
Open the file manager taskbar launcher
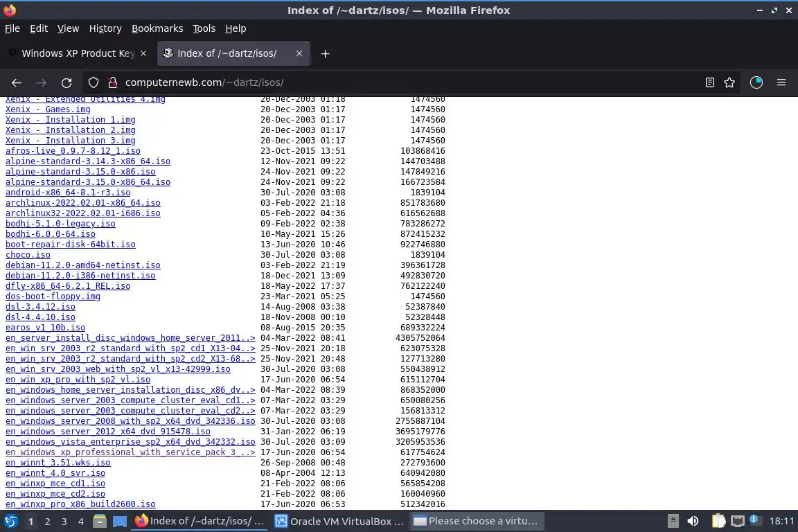tap(100, 522)
